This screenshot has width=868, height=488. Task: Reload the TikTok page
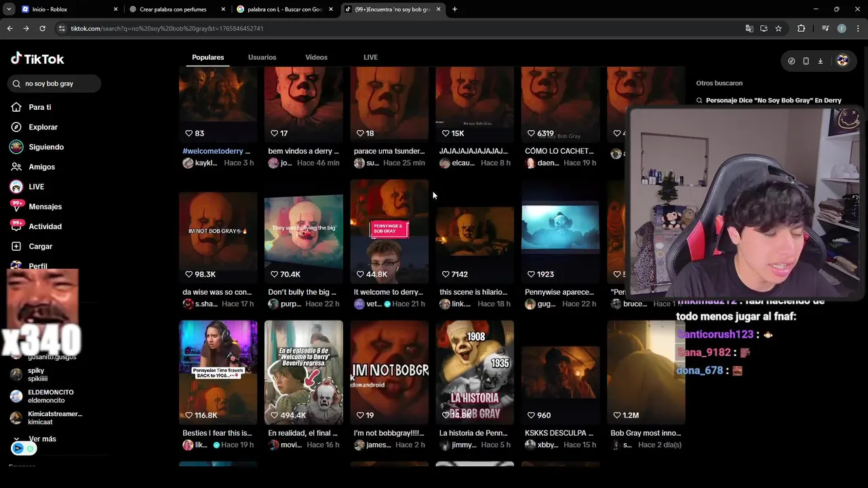(x=42, y=28)
